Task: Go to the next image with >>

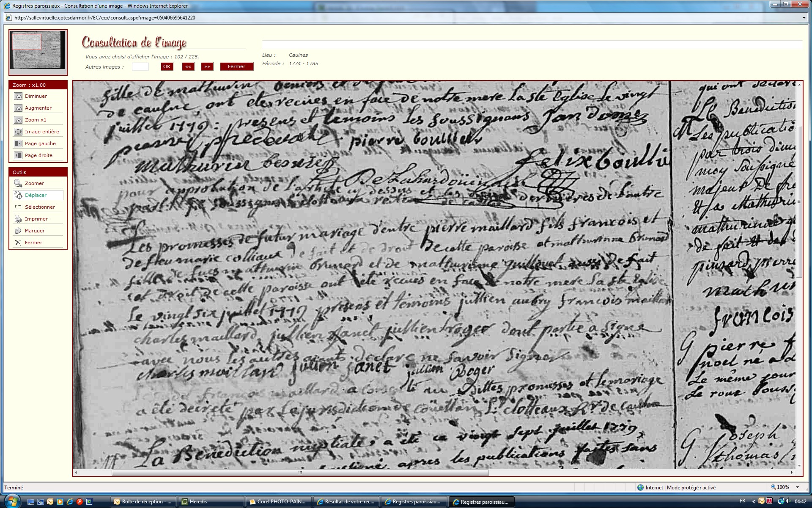Action: tap(207, 66)
